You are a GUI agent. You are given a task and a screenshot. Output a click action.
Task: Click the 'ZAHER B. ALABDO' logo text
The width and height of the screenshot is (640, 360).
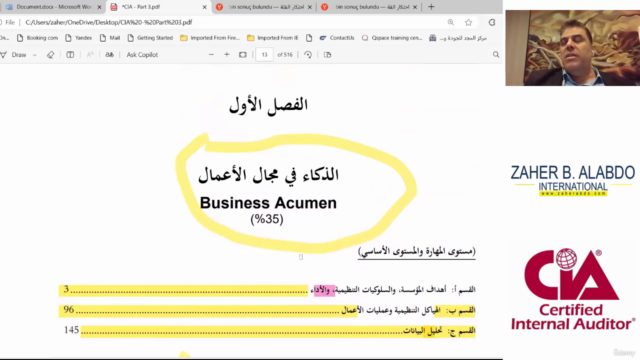(573, 173)
